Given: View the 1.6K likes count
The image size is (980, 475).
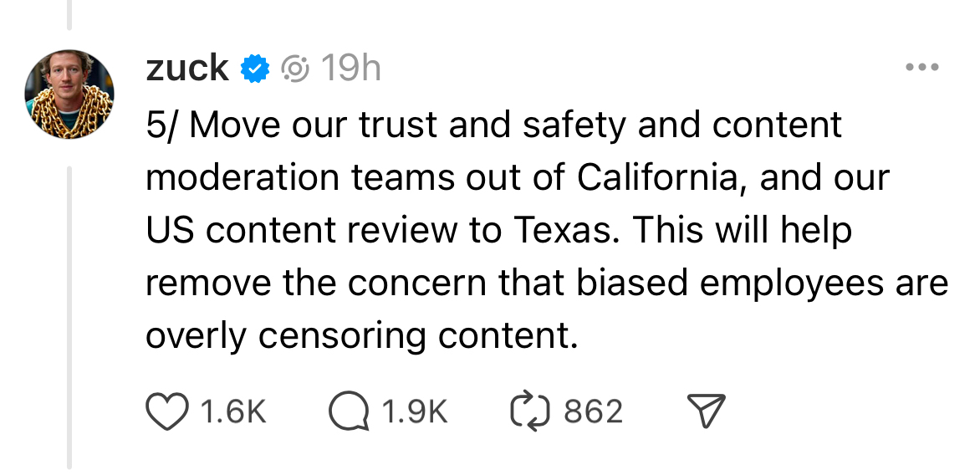Looking at the screenshot, I should [x=233, y=411].
